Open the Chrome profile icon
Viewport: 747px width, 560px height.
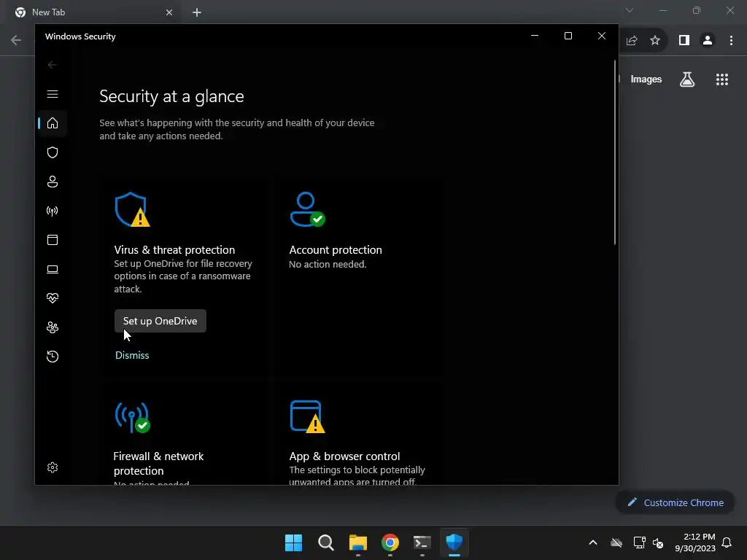click(x=708, y=41)
